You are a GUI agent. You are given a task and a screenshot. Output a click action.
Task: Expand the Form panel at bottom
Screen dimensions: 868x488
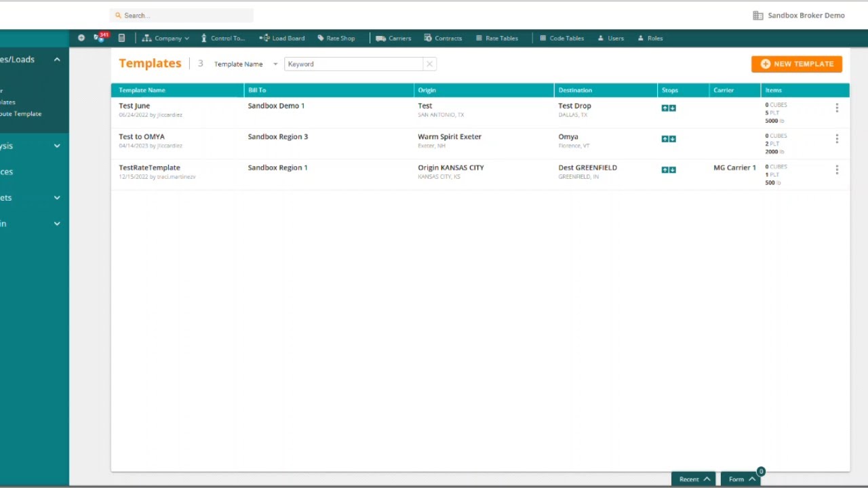pos(741,479)
